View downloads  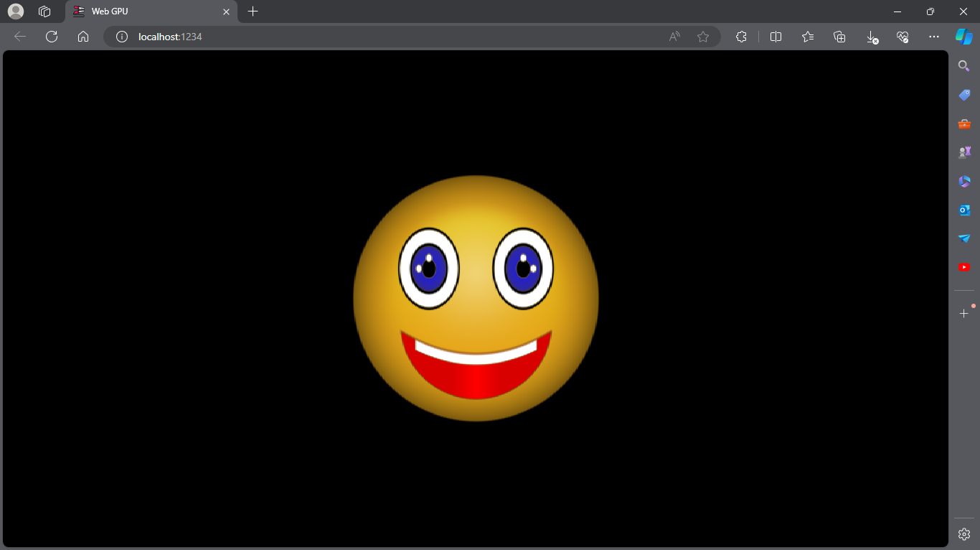click(871, 37)
